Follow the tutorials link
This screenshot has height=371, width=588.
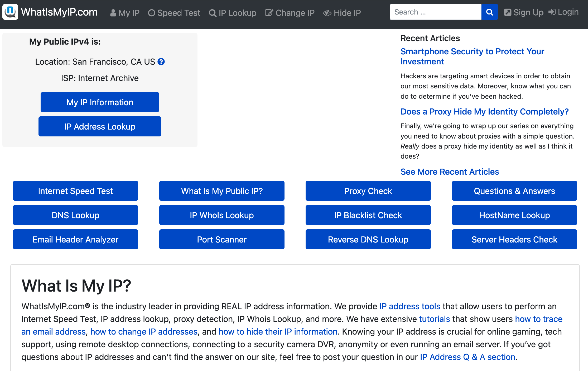[x=435, y=319]
